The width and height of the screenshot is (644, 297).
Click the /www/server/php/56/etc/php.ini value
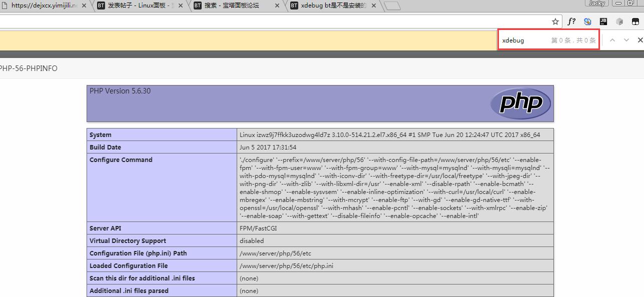pyautogui.click(x=286, y=265)
